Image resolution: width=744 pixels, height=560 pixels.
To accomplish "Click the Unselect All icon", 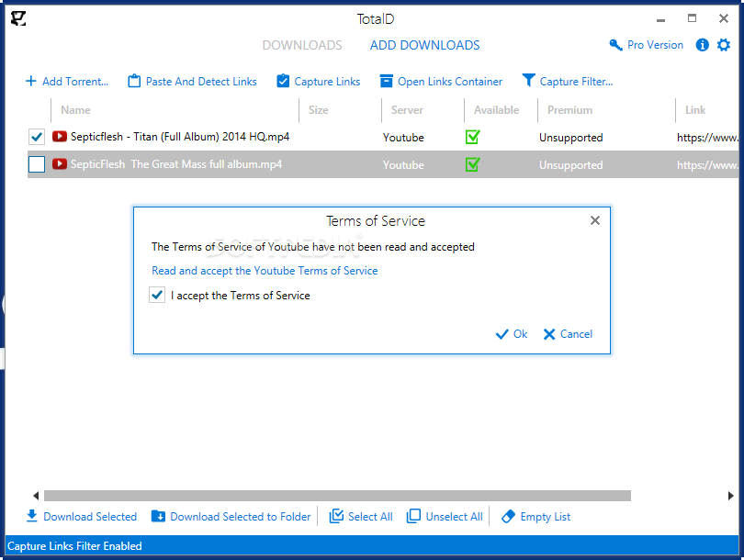I will [413, 516].
